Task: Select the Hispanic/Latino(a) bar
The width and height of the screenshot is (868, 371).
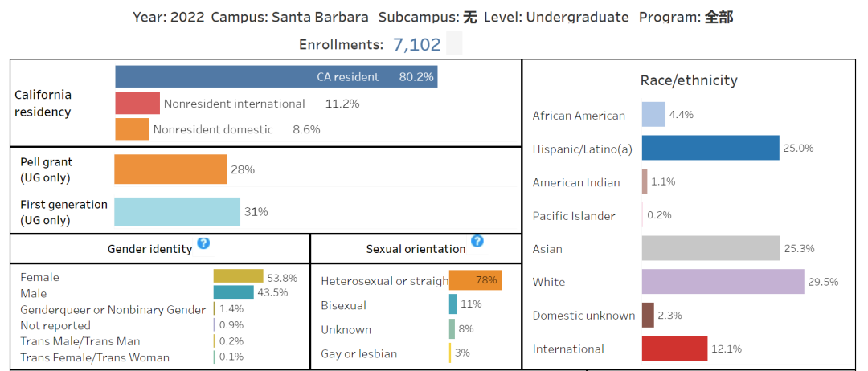Action: click(710, 148)
